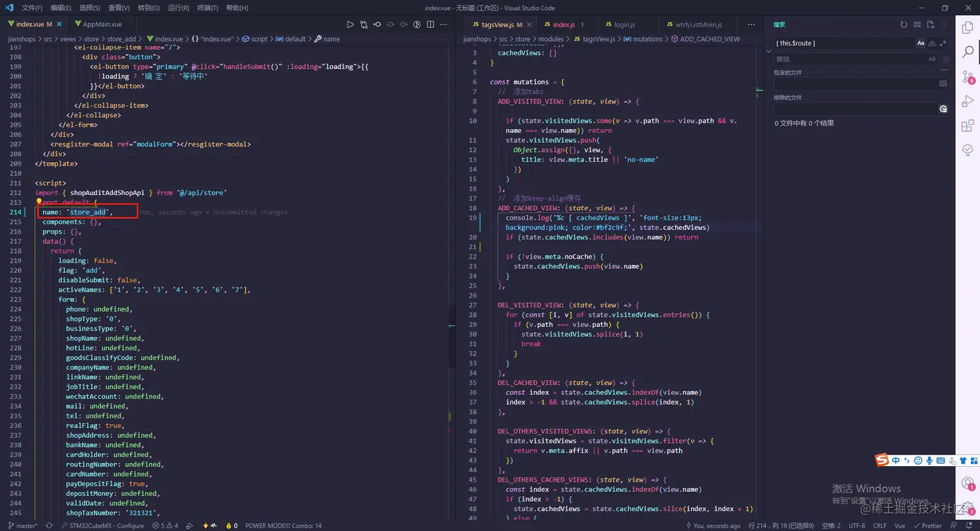
Task: Open new search editor icon
Action: (x=931, y=25)
